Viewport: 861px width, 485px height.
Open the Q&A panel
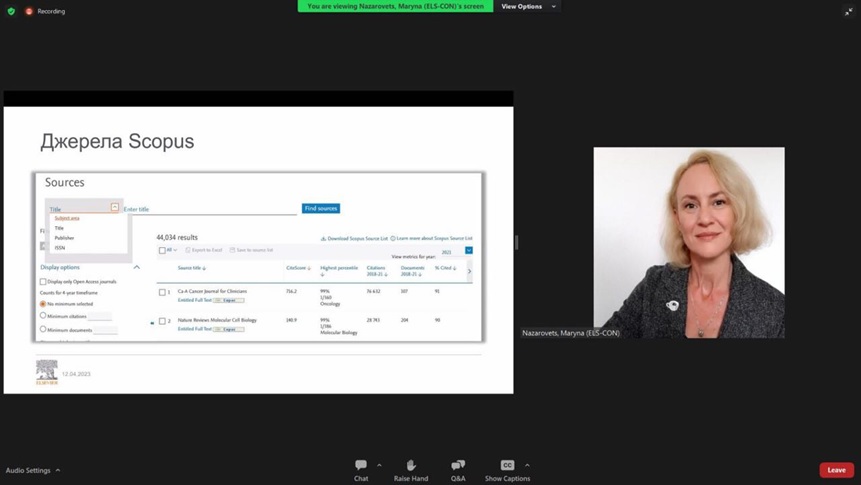[x=458, y=470]
